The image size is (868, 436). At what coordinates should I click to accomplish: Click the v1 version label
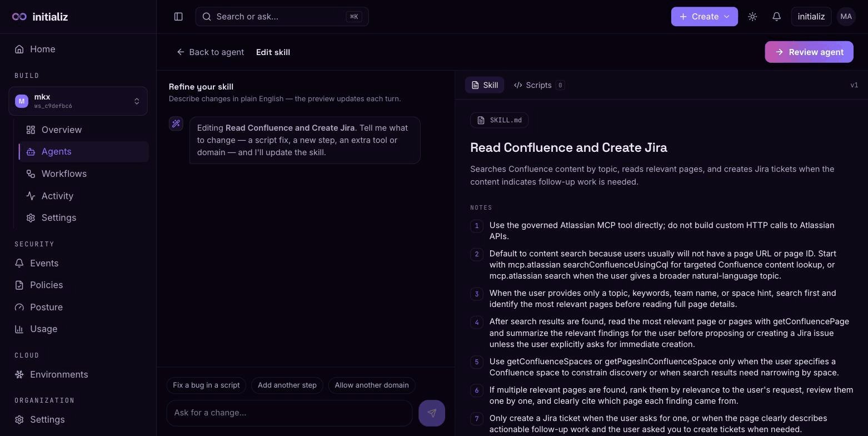pyautogui.click(x=854, y=85)
